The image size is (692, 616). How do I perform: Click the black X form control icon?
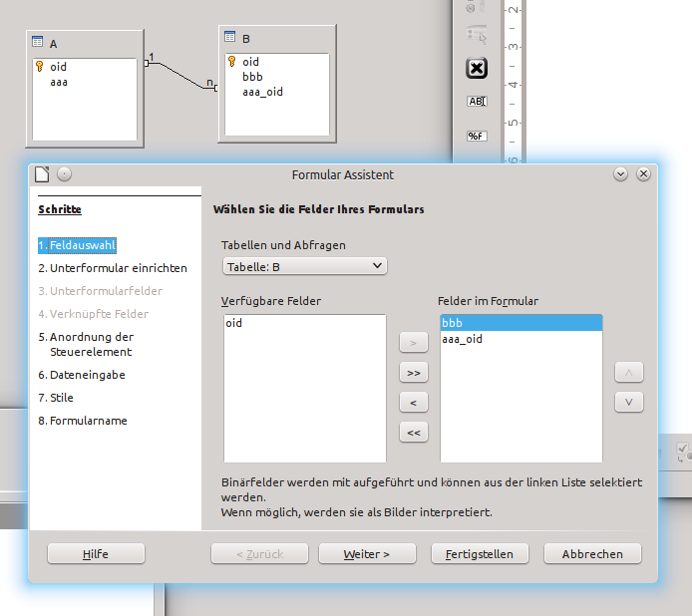point(477,69)
